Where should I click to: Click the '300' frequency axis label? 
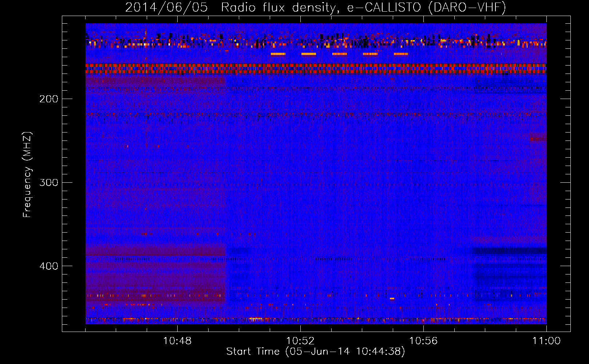tap(49, 182)
